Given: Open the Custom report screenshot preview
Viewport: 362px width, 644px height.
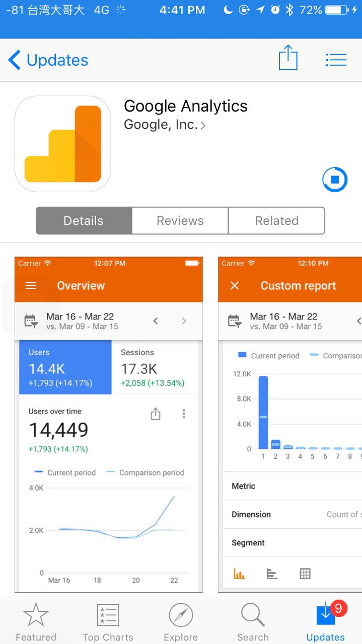Looking at the screenshot, I should 290,425.
